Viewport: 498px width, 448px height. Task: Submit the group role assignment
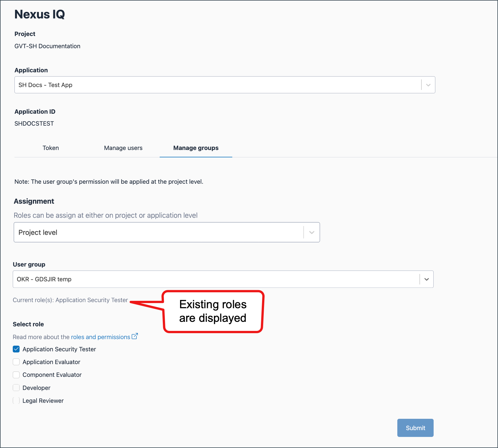coord(415,428)
